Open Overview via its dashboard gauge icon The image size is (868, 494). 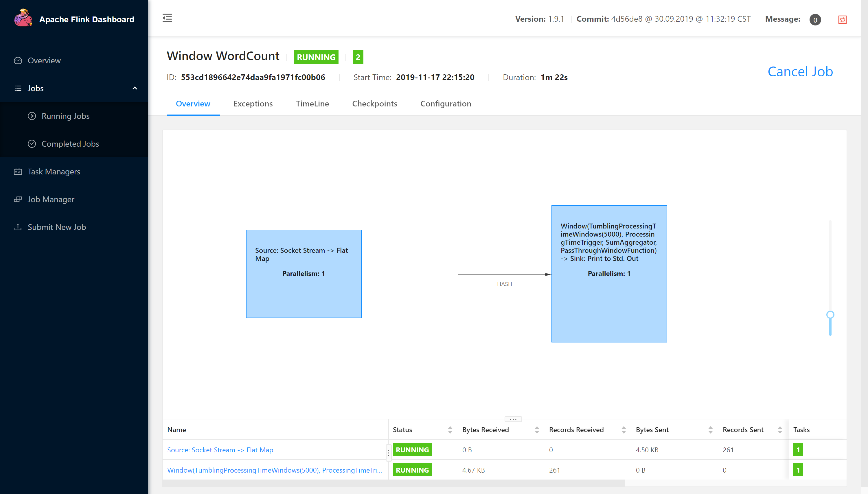(18, 61)
